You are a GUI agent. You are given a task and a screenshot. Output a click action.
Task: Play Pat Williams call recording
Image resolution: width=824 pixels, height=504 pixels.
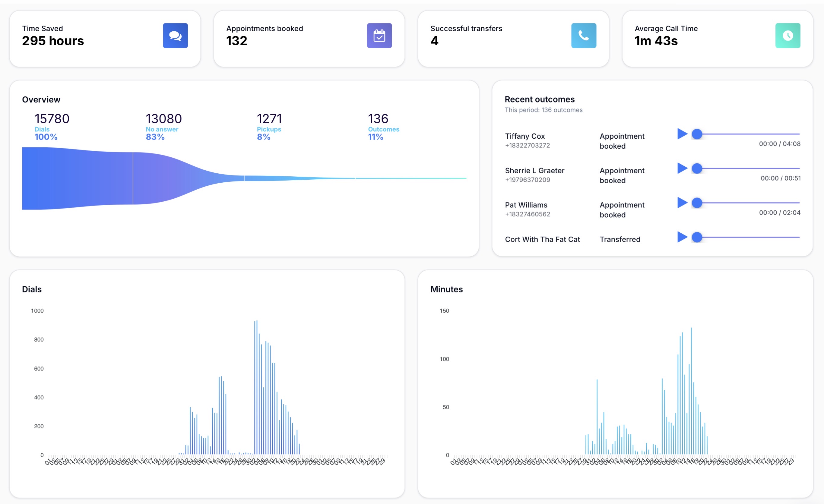point(682,203)
